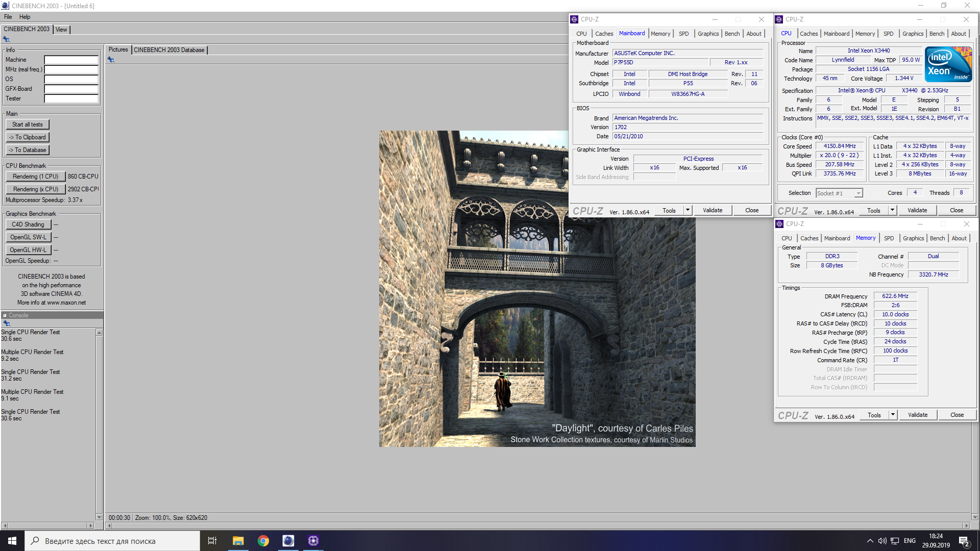Click right arrow of picture horizontal scrollbar

pyautogui.click(x=966, y=525)
